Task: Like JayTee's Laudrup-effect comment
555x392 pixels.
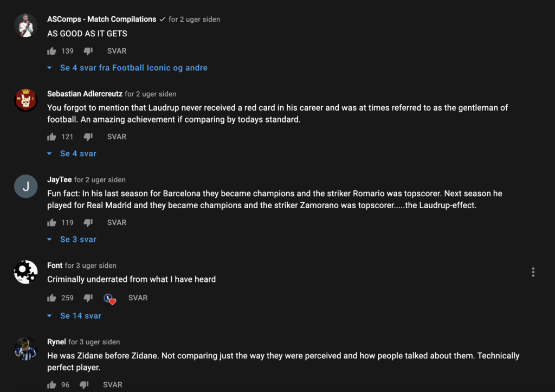Action: (x=51, y=222)
